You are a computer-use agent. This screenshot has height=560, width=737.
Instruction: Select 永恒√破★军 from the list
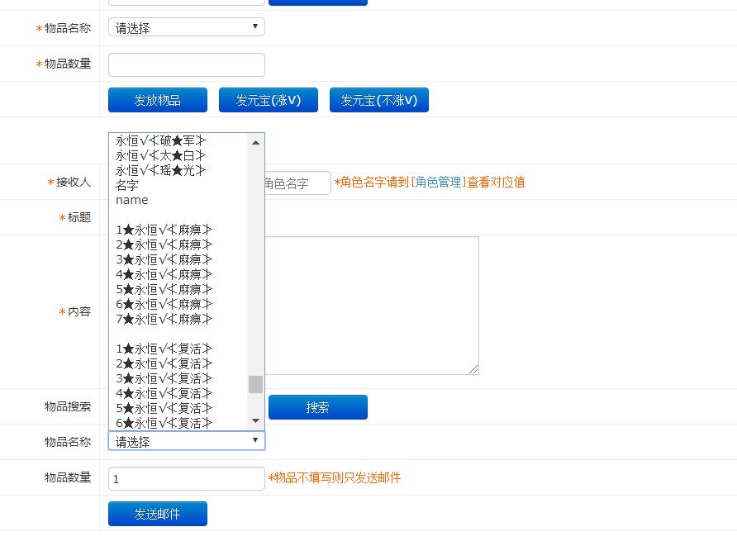[x=161, y=140]
